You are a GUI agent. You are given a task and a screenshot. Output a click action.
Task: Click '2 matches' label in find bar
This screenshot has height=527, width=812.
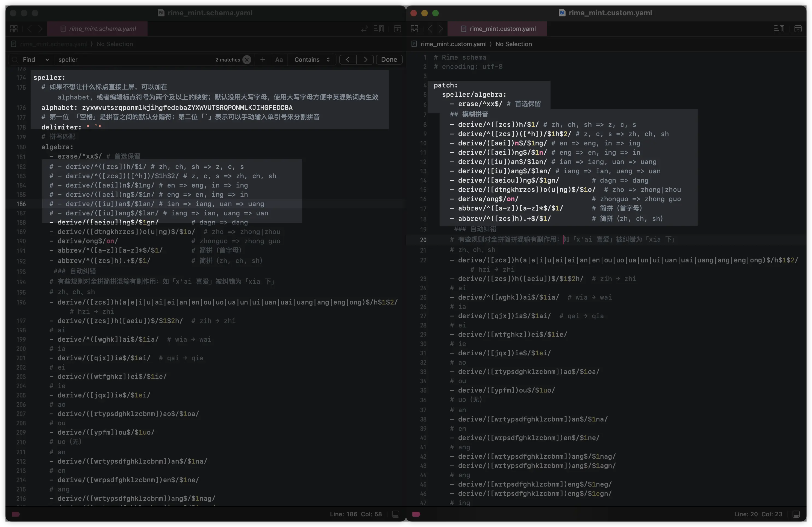pyautogui.click(x=228, y=60)
